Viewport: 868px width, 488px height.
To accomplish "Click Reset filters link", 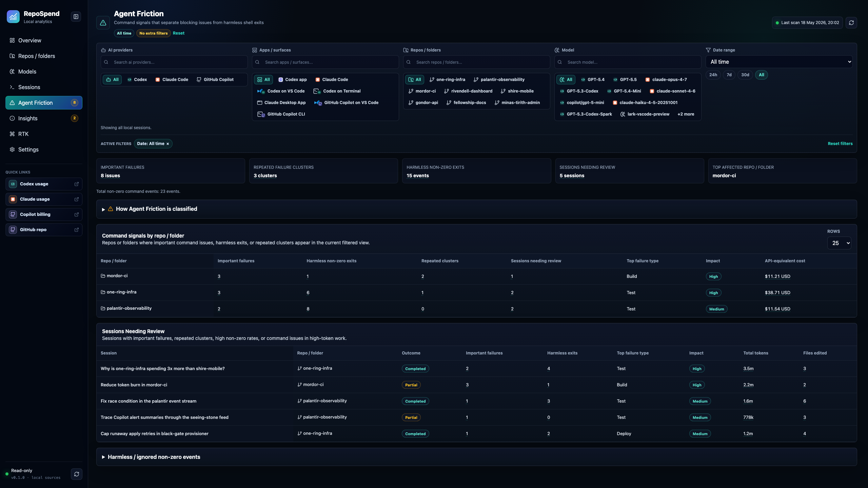I will [840, 144].
